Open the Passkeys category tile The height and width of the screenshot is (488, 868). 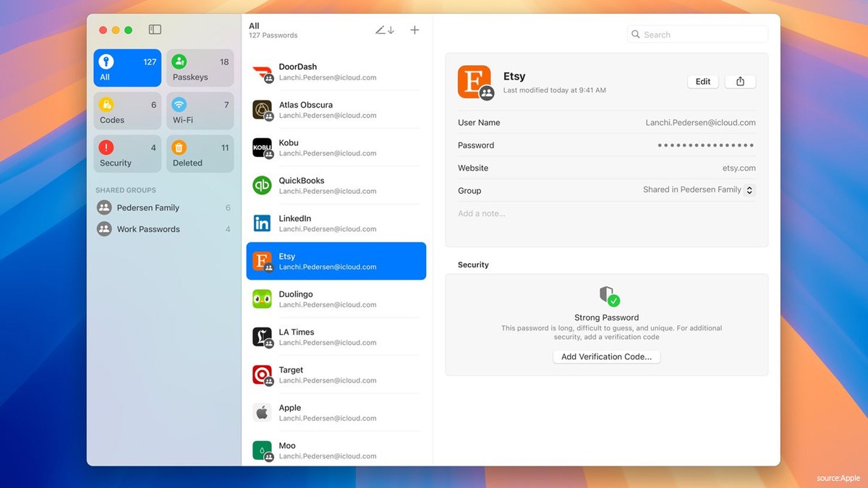(200, 69)
